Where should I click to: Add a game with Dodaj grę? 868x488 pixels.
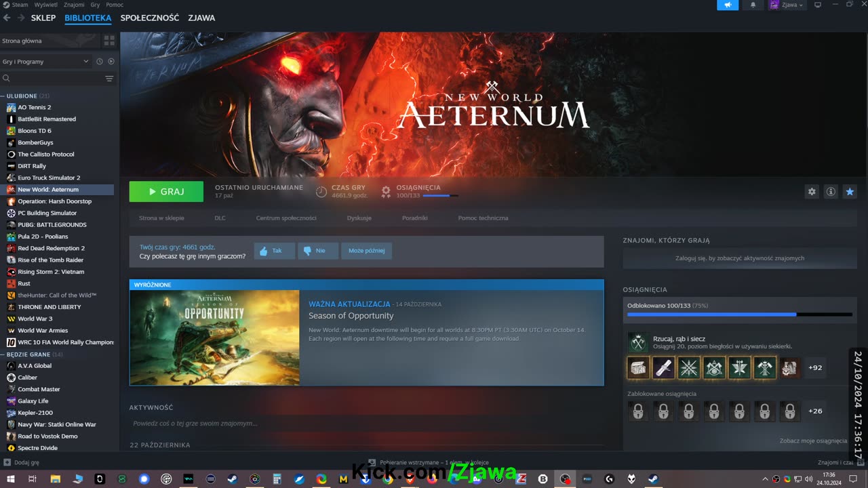(22, 462)
